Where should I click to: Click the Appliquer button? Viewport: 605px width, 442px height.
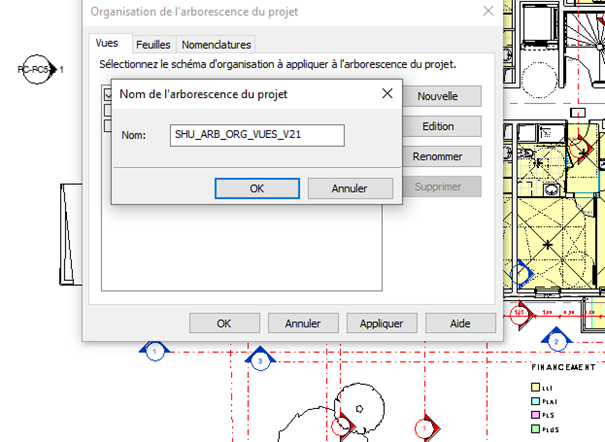coord(382,323)
